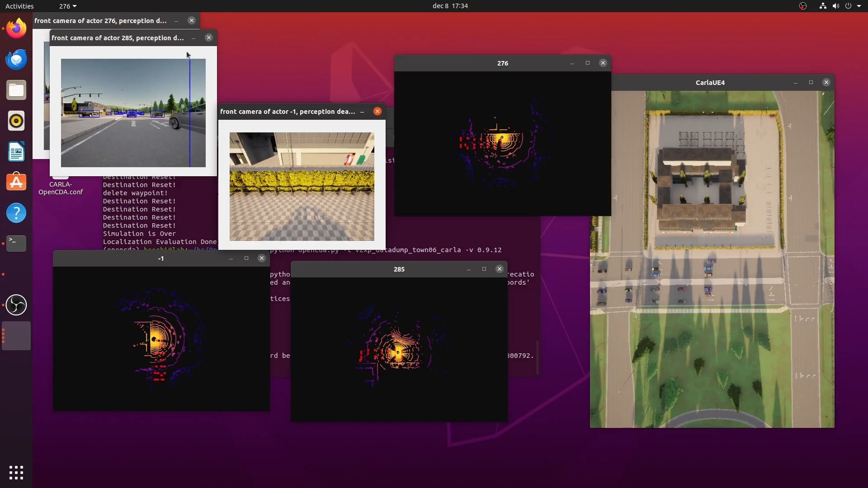Select the running app below OBS in dock

(x=16, y=336)
